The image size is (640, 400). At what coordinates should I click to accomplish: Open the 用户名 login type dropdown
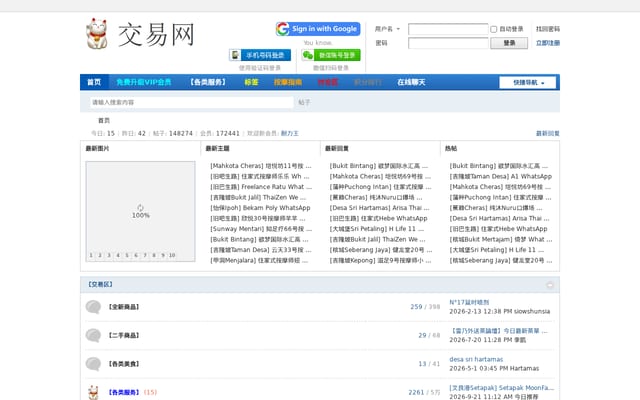pos(387,29)
